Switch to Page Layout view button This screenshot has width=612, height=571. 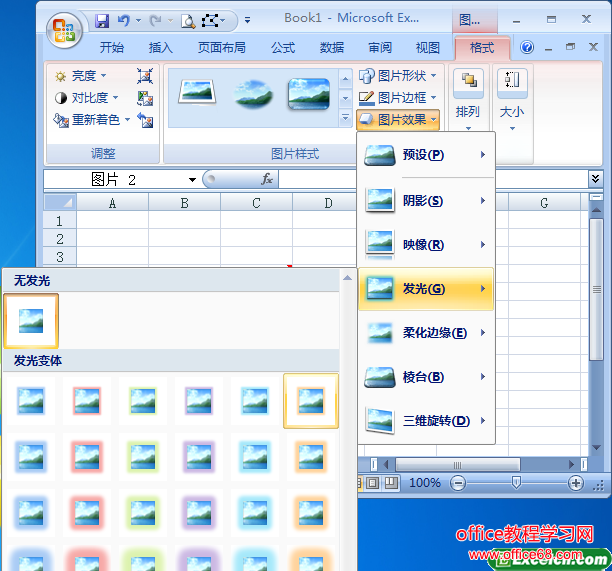pos(372,483)
